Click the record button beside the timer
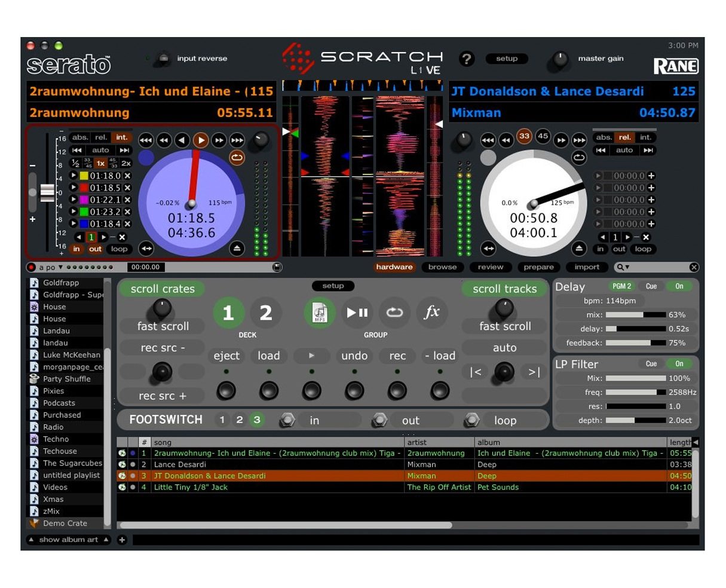Image resolution: width=726 pixels, height=588 pixels. click(31, 267)
